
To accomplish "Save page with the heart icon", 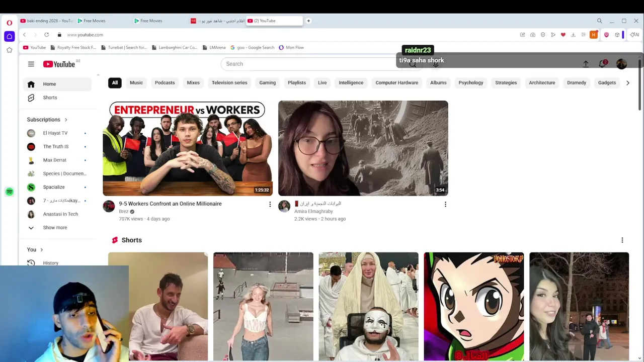I will click(563, 35).
